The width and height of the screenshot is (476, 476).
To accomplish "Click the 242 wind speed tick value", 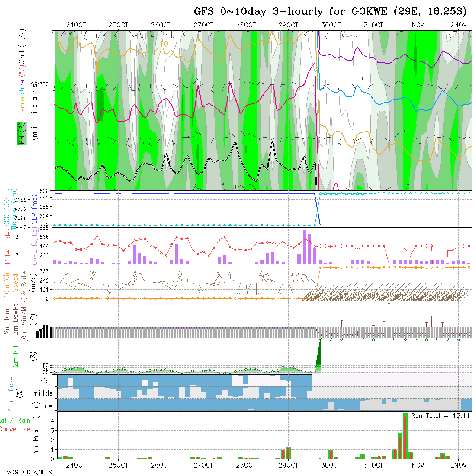I will click(44, 280).
